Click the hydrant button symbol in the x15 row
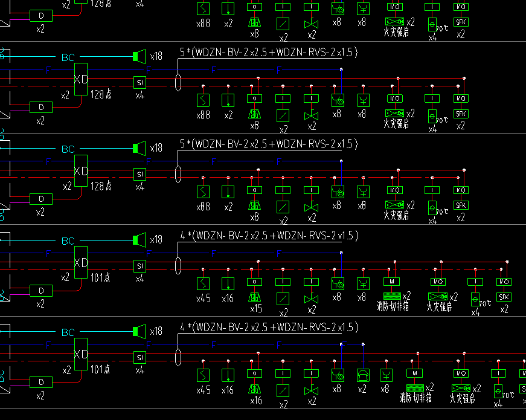The width and height of the screenshot is (526, 420). pos(338,283)
